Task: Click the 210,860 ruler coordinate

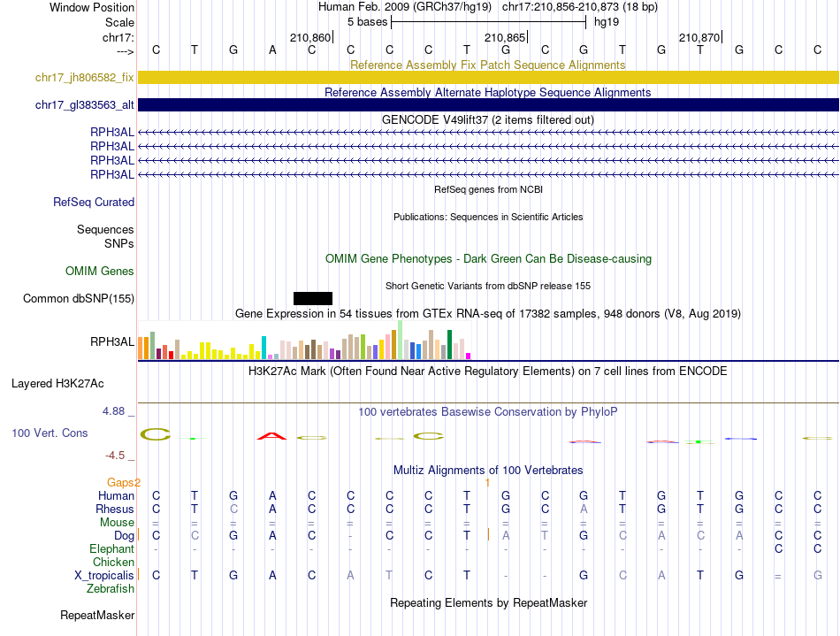Action: pos(310,37)
